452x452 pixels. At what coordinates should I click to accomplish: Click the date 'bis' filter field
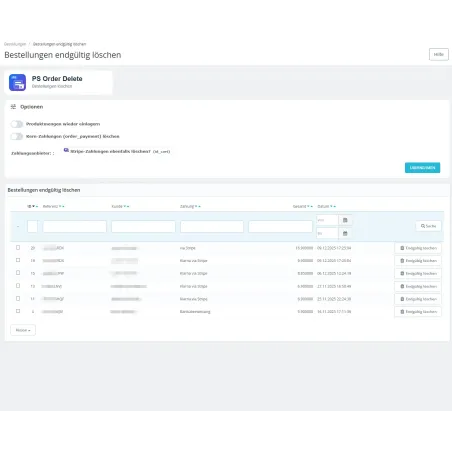tap(327, 233)
